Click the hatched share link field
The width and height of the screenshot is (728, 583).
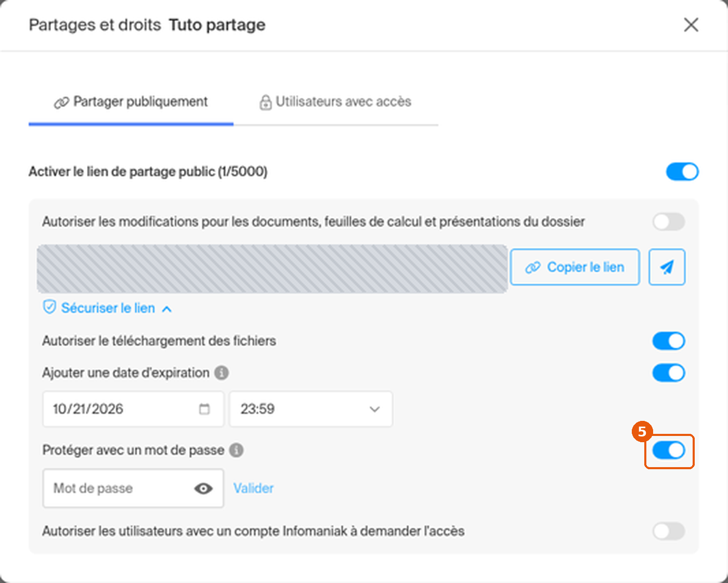point(272,269)
